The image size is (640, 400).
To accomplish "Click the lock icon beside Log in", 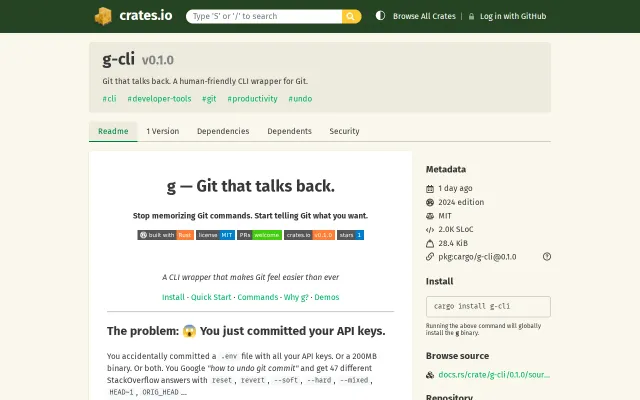I will tap(471, 17).
